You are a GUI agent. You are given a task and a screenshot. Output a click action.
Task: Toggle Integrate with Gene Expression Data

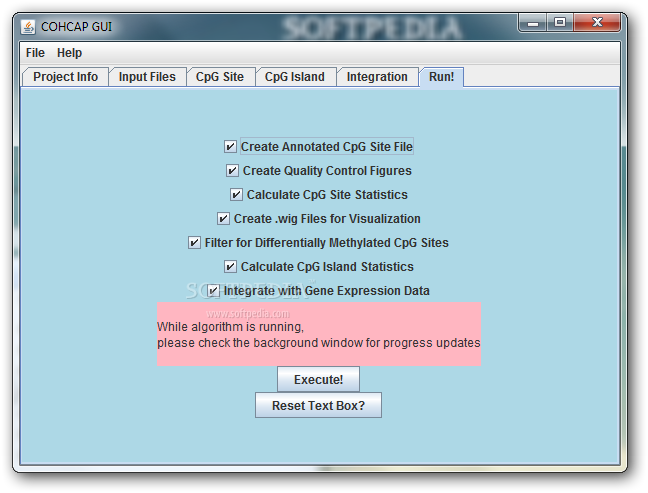pyautogui.click(x=213, y=291)
